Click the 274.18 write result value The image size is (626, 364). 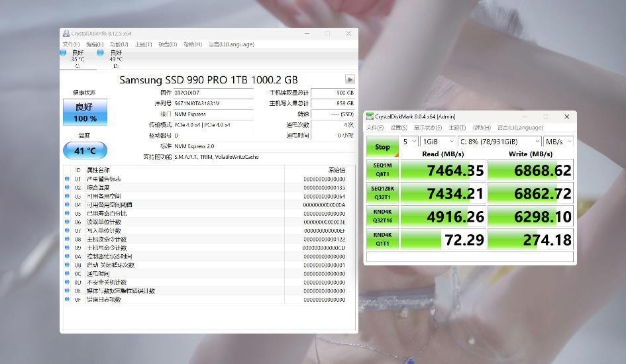(x=547, y=240)
